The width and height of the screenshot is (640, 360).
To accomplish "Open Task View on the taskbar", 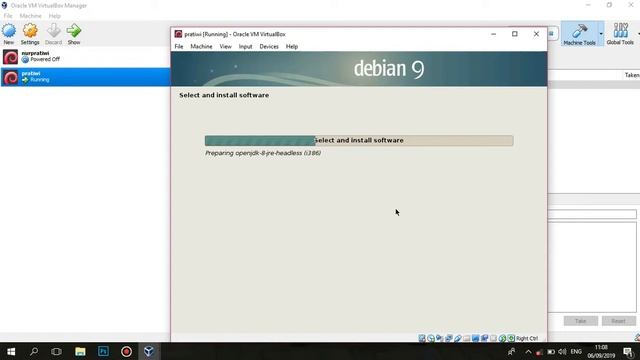I will pos(56,351).
